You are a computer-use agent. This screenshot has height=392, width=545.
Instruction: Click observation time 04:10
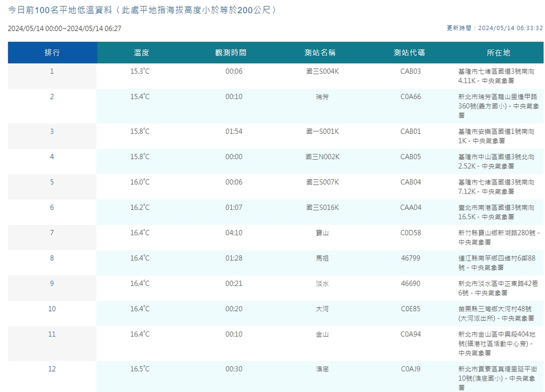click(234, 233)
